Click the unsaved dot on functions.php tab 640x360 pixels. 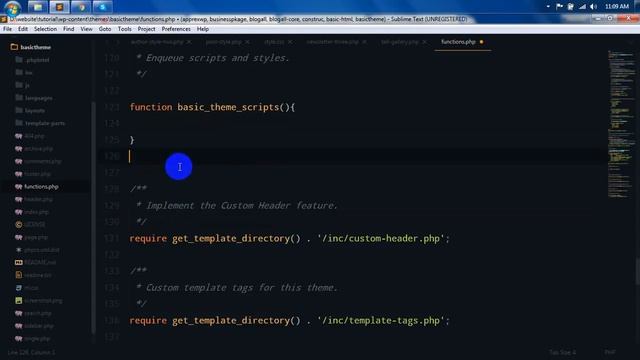[x=481, y=42]
